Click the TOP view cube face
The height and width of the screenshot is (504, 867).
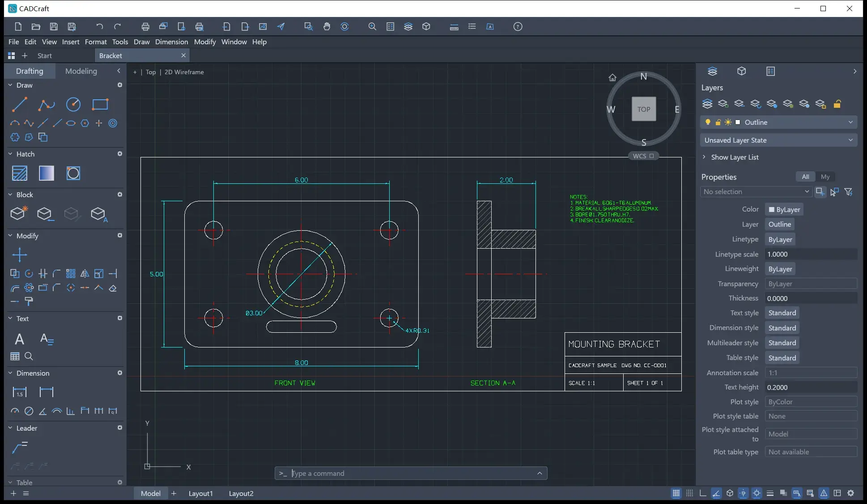tap(644, 109)
